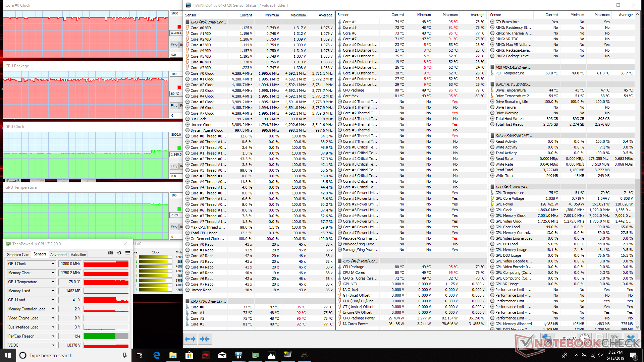Image resolution: width=644 pixels, height=362 pixels.
Task: Click the Maximum column header in first HWiNFO pane
Action: pos(294,15)
